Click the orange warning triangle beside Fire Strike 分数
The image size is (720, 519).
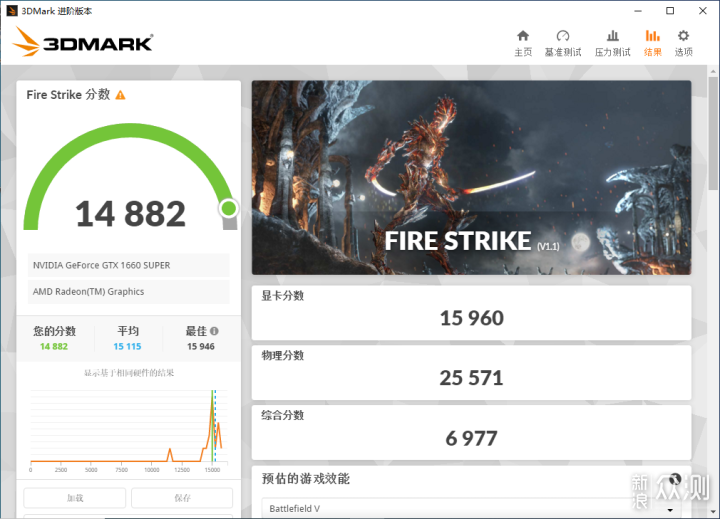[x=120, y=95]
